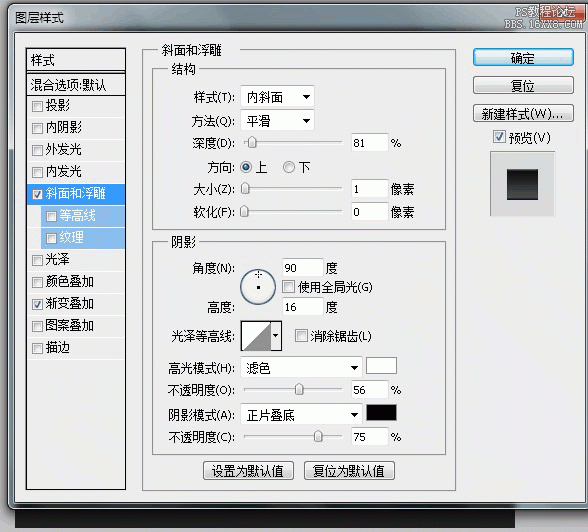Viewport: 588px width, 532px height.
Task: Click the 确定 OK button
Action: coord(523,58)
